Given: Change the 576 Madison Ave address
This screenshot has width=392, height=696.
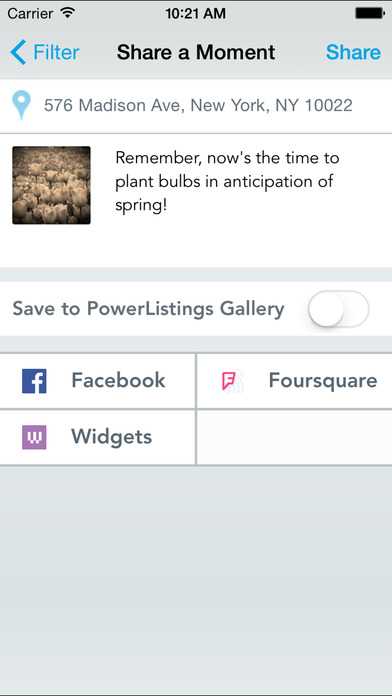Looking at the screenshot, I should tap(198, 106).
